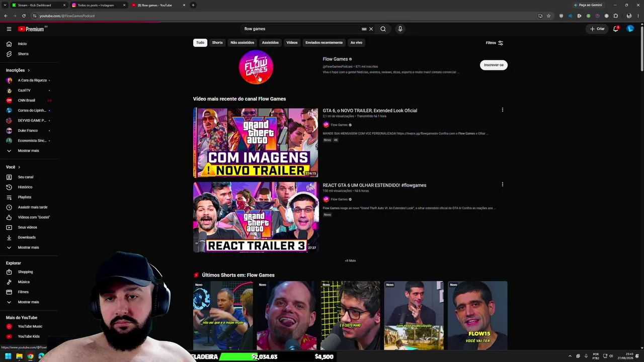The width and height of the screenshot is (644, 362).
Task: Open the YouTube guide hamburger menu
Action: click(9, 29)
